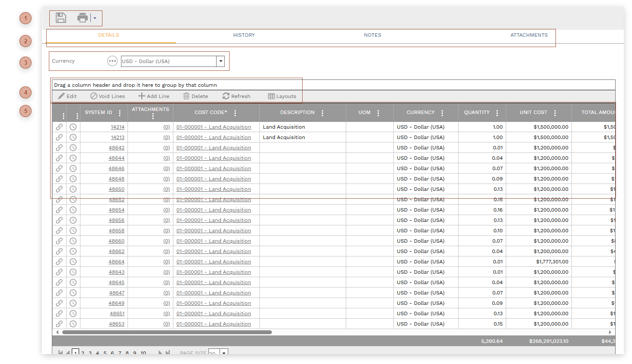The height and width of the screenshot is (364, 632).
Task: Click Edit pencil in grid toolbar
Action: point(67,96)
